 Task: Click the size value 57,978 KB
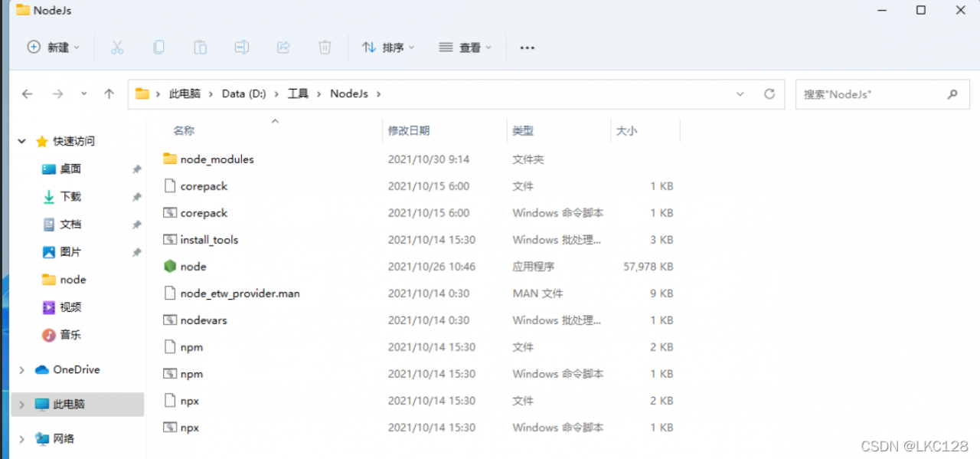pyautogui.click(x=648, y=267)
